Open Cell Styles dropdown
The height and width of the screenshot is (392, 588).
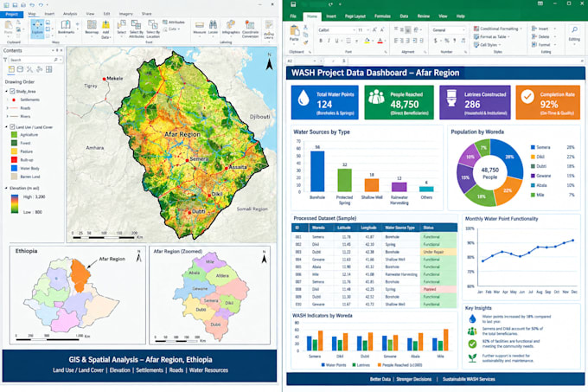(x=488, y=45)
